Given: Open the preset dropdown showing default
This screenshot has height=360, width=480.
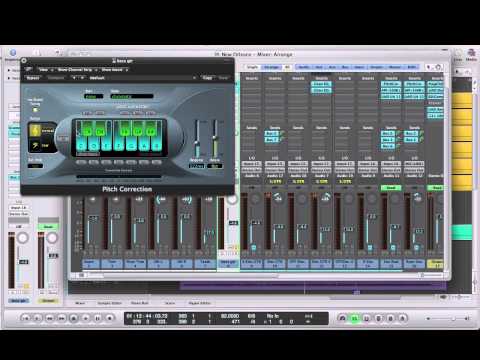Looking at the screenshot, I should (x=142, y=78).
